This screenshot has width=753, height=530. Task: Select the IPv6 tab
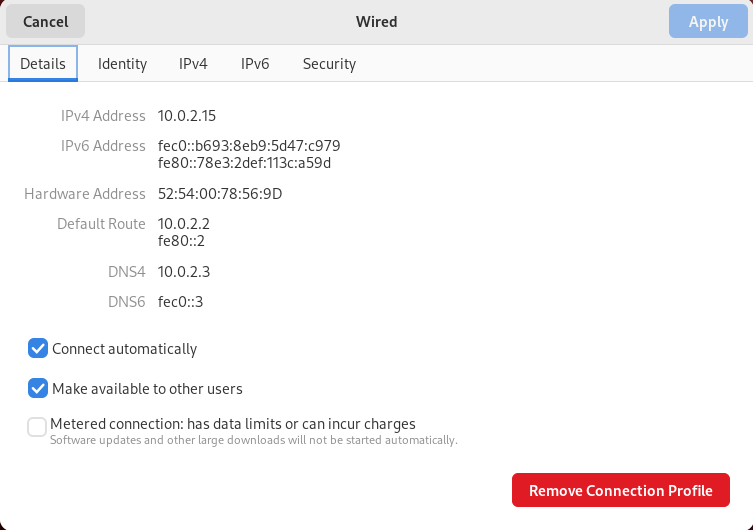click(x=255, y=63)
